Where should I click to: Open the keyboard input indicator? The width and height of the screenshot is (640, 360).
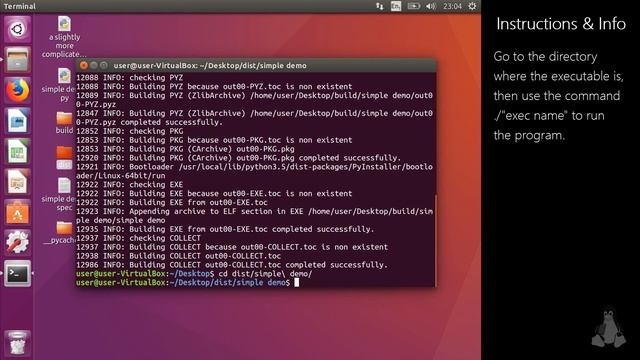pos(396,6)
